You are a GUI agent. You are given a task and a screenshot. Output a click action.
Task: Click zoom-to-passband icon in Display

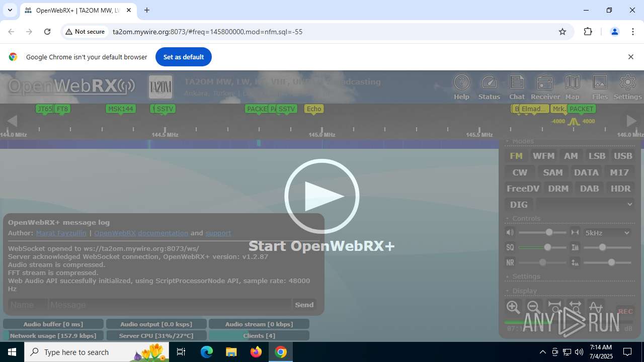[x=554, y=307]
